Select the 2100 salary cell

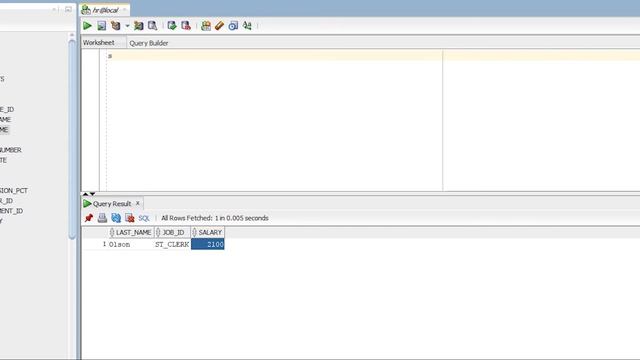pos(208,244)
